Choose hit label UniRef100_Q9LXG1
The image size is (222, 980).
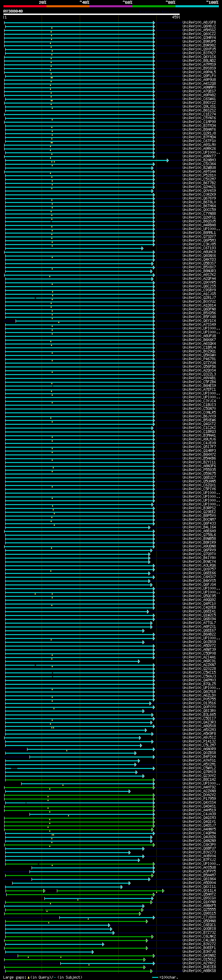[x=199, y=106]
